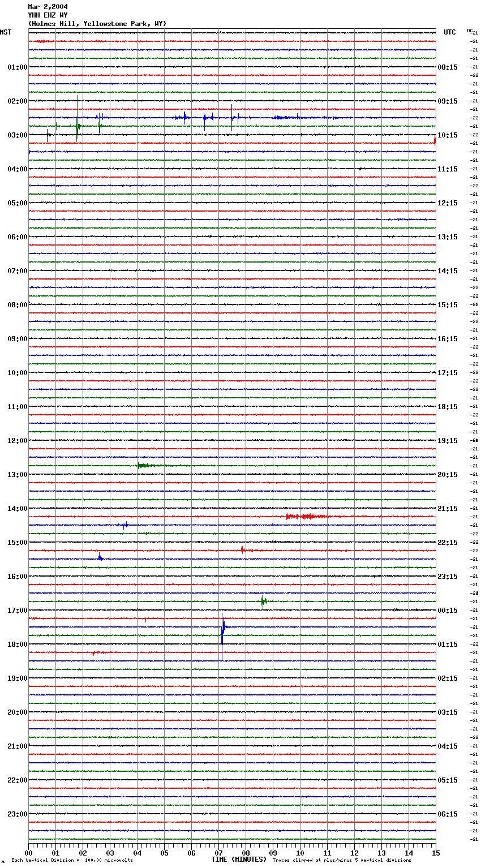This screenshot has height=868, width=481.
Task: Select the 03:00 MST time label
Action: tap(17, 135)
